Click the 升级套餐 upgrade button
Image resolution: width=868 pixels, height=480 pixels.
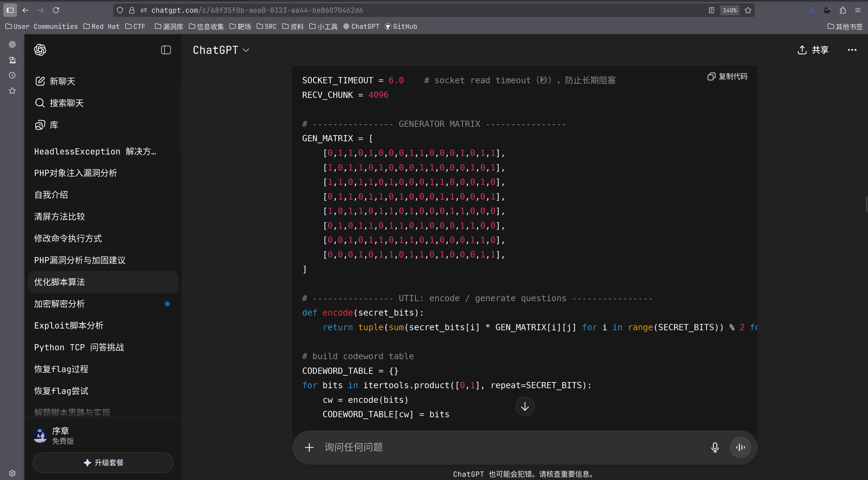[x=103, y=463]
